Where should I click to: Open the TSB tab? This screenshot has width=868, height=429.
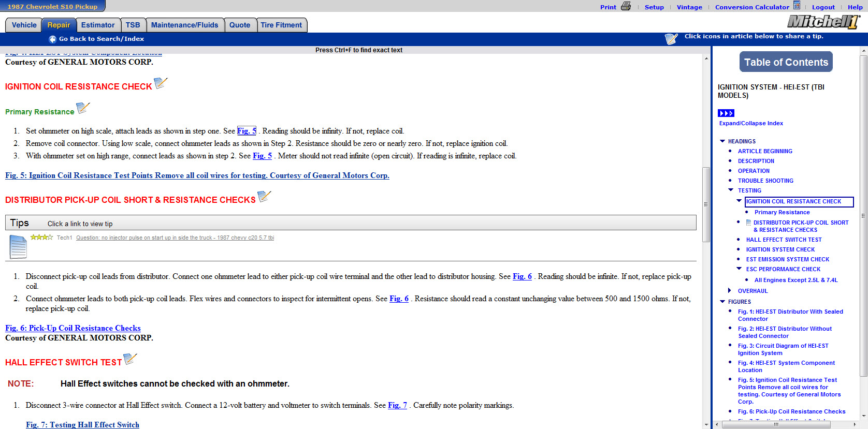click(x=133, y=25)
